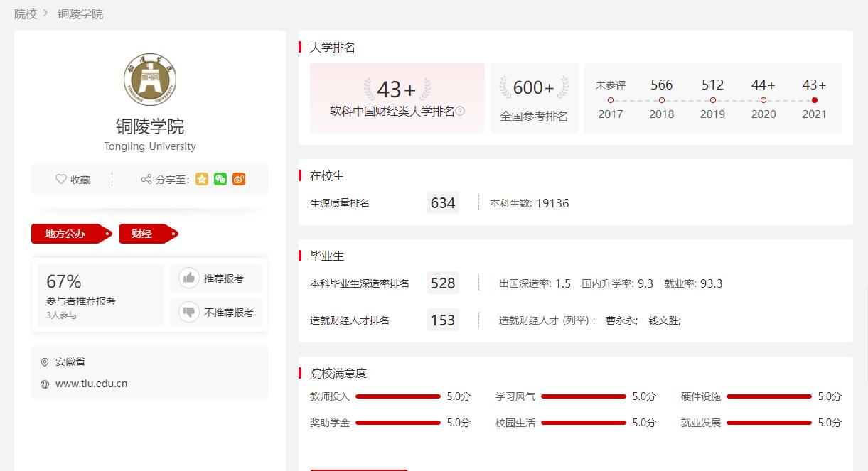Click the 教师投入 5.0 rating bar

coord(397,396)
